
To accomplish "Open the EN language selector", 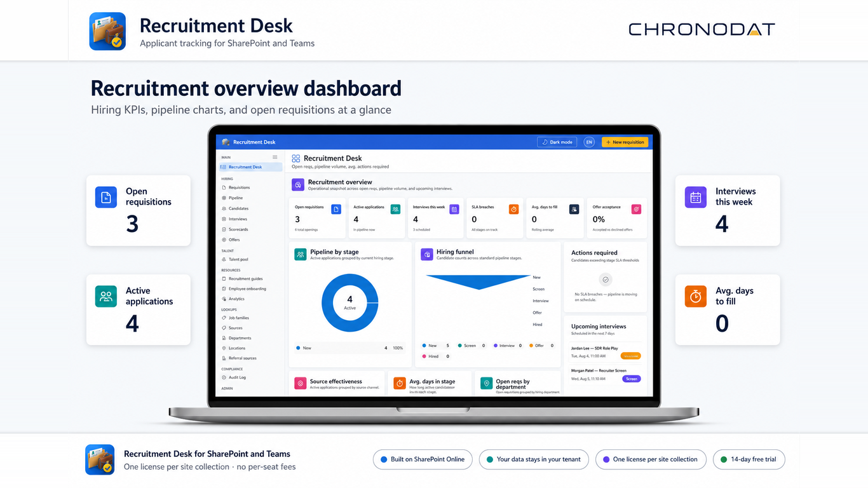I will [589, 142].
